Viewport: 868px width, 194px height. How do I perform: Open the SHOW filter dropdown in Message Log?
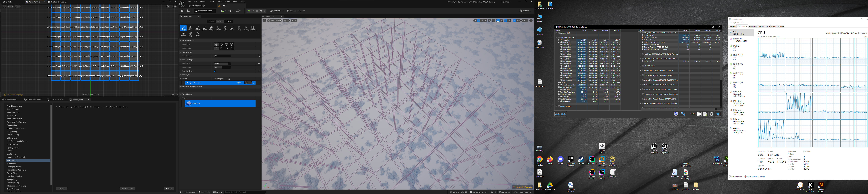click(62, 189)
